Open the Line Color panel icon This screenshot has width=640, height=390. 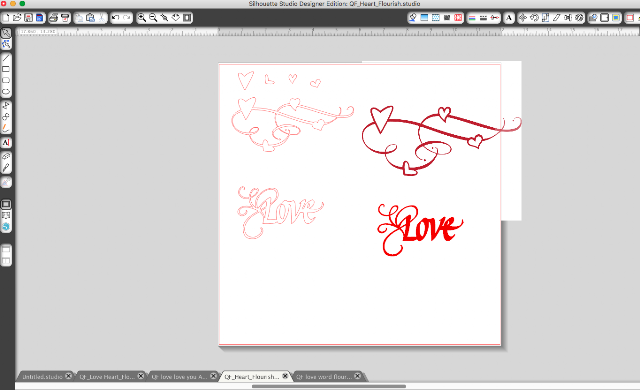point(472,18)
